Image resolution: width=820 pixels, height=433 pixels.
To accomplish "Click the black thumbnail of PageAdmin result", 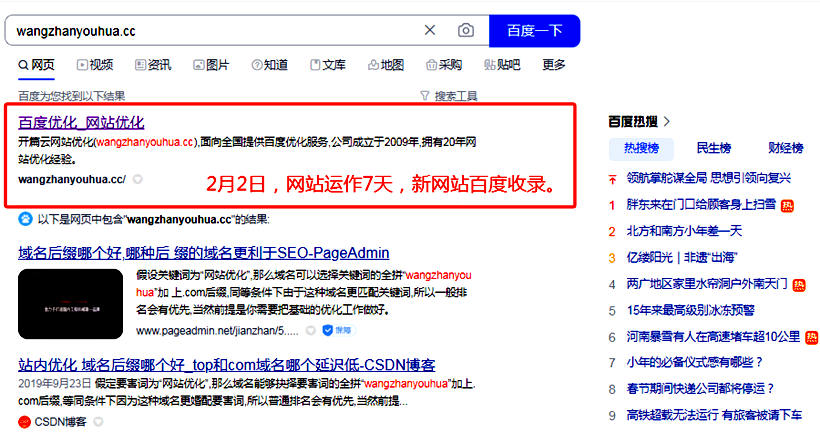I will coord(71,304).
